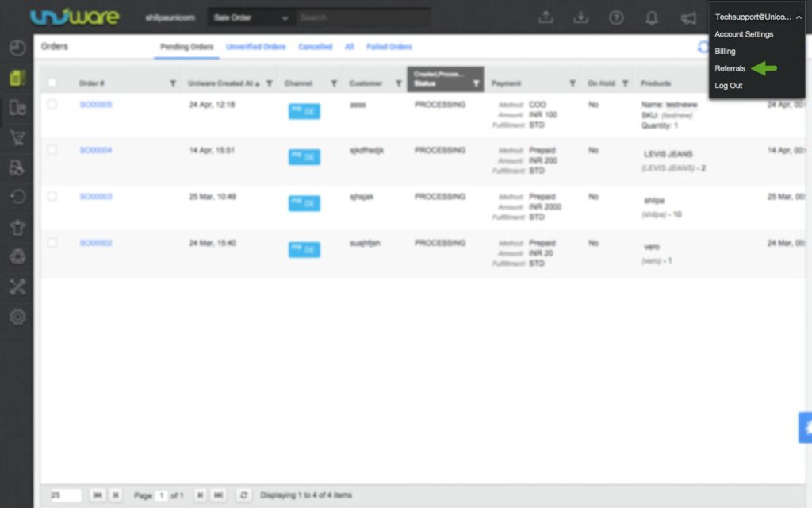Click the Products column header
This screenshot has height=508, width=812.
click(656, 83)
